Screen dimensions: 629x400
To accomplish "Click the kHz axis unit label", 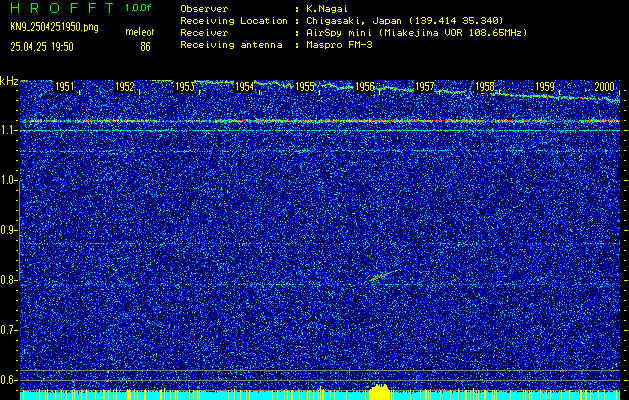I will [9, 81].
